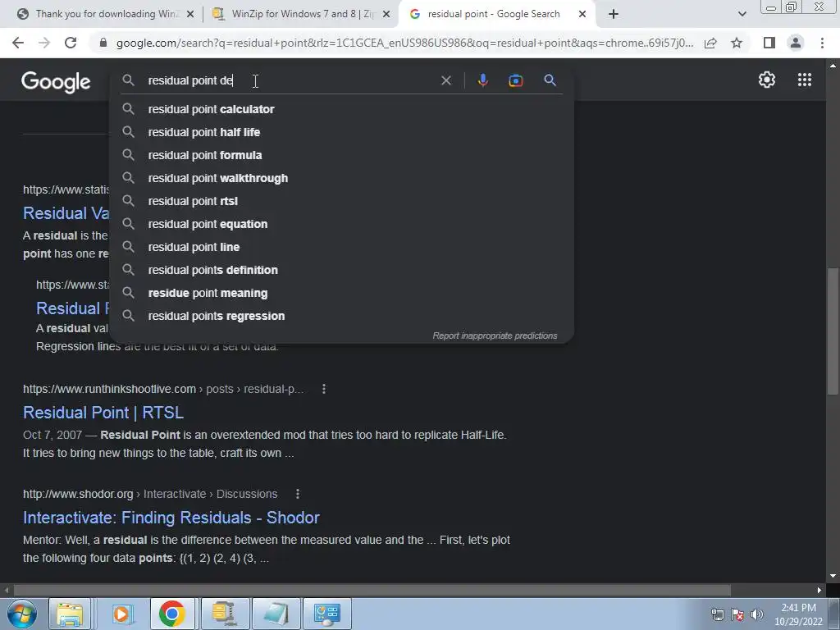View site information lock icon
The height and width of the screenshot is (630, 840).
coord(103,43)
